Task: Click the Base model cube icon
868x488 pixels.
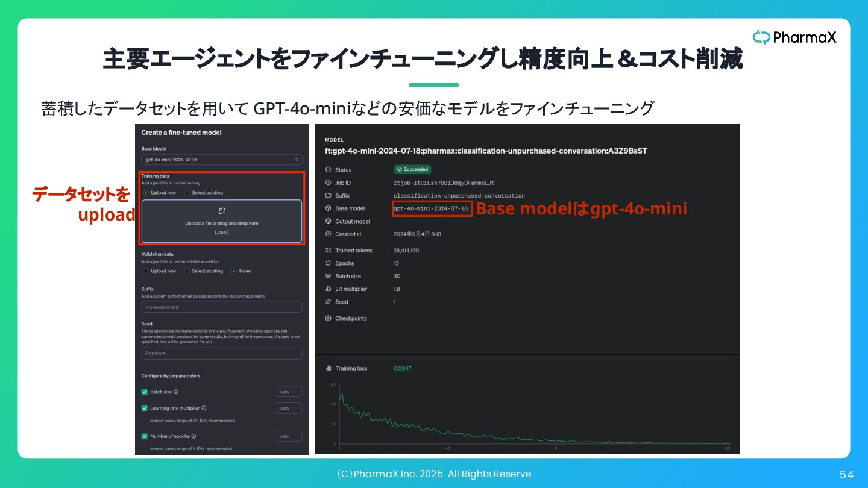Action: [328, 208]
